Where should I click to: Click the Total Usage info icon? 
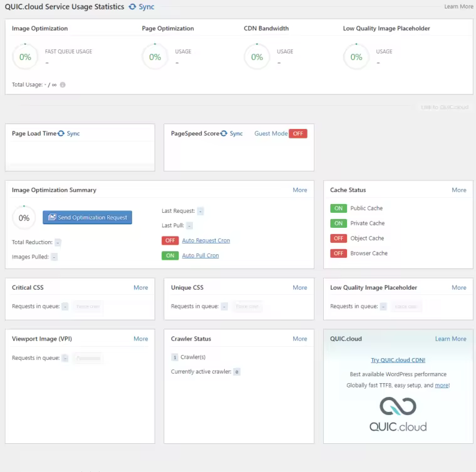tap(63, 85)
